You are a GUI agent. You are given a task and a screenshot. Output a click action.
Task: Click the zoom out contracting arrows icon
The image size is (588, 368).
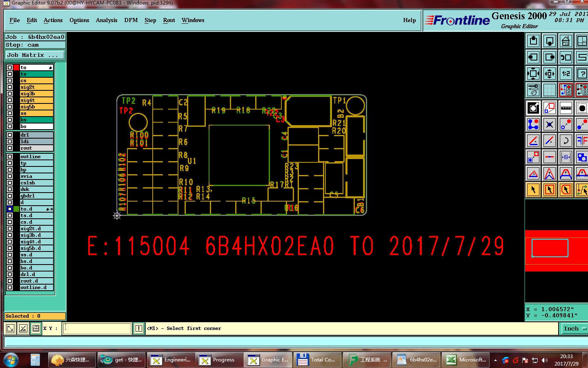tap(550, 74)
